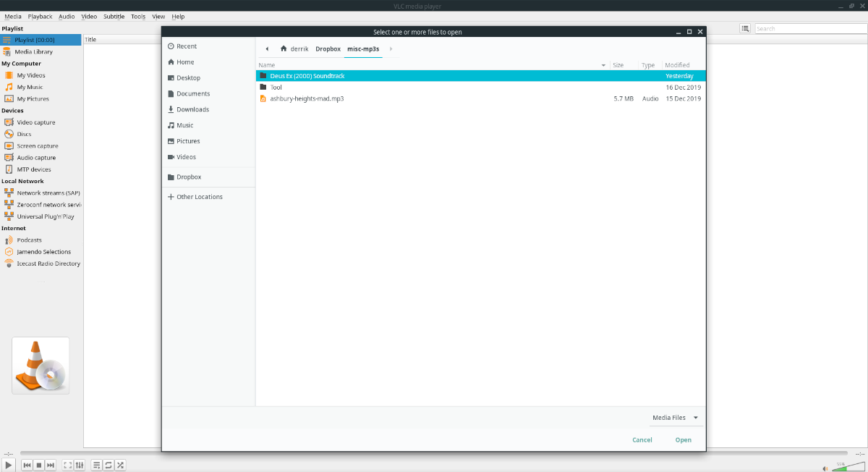This screenshot has height=472, width=868.
Task: Click the fullscreen view icon
Action: pos(67,465)
